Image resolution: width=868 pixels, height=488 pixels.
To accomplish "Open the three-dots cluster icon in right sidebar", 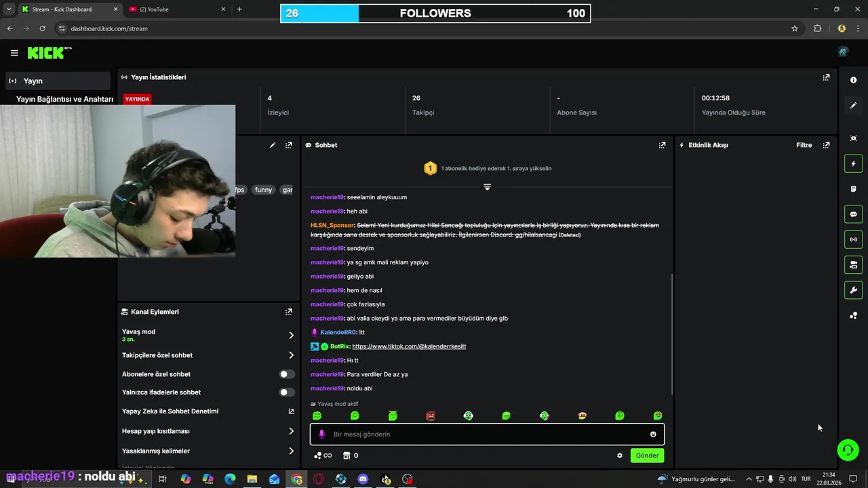I will pyautogui.click(x=853, y=315).
